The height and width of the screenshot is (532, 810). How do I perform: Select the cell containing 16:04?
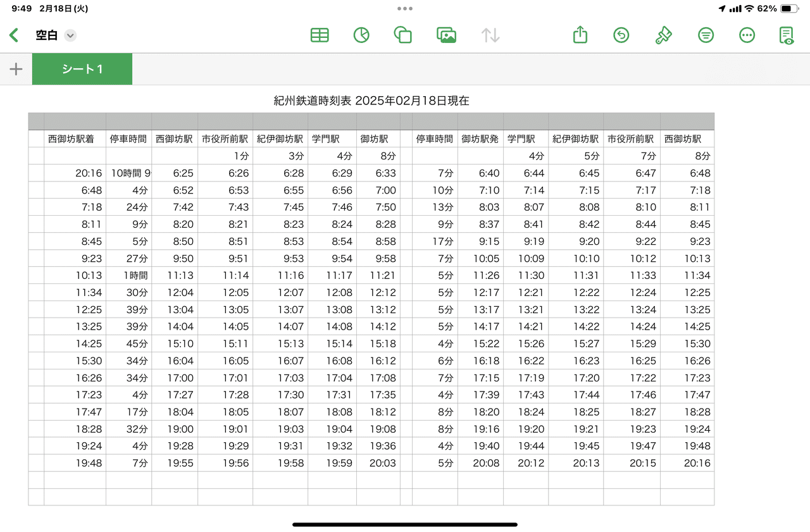click(175, 361)
